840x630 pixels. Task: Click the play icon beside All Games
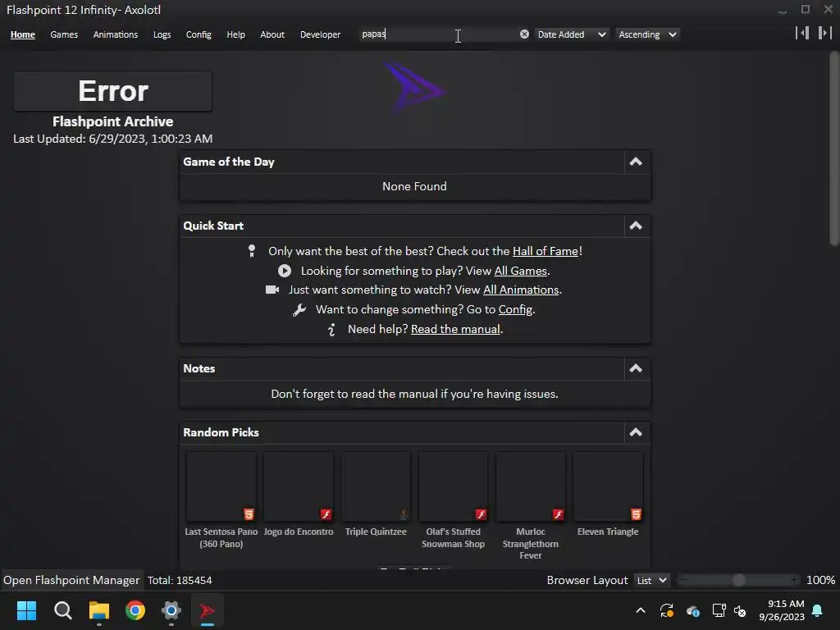coord(285,271)
